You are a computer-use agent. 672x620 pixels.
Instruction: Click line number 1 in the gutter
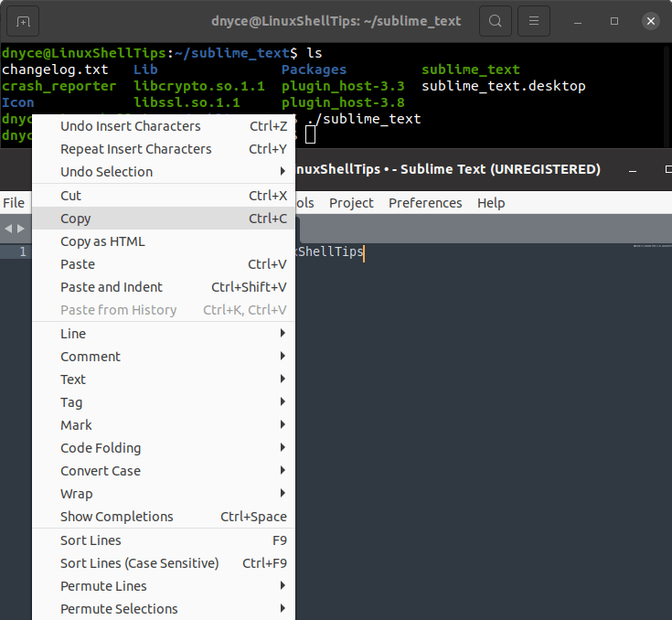tap(23, 251)
